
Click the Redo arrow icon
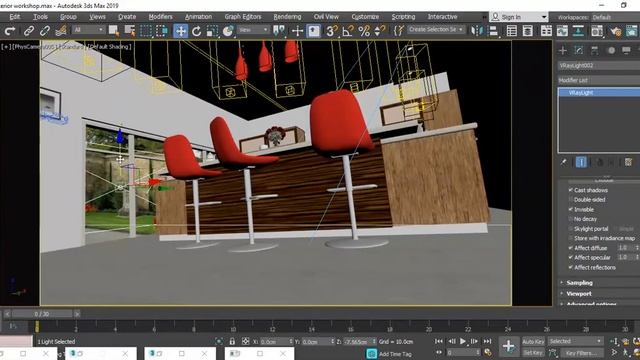click(10, 31)
